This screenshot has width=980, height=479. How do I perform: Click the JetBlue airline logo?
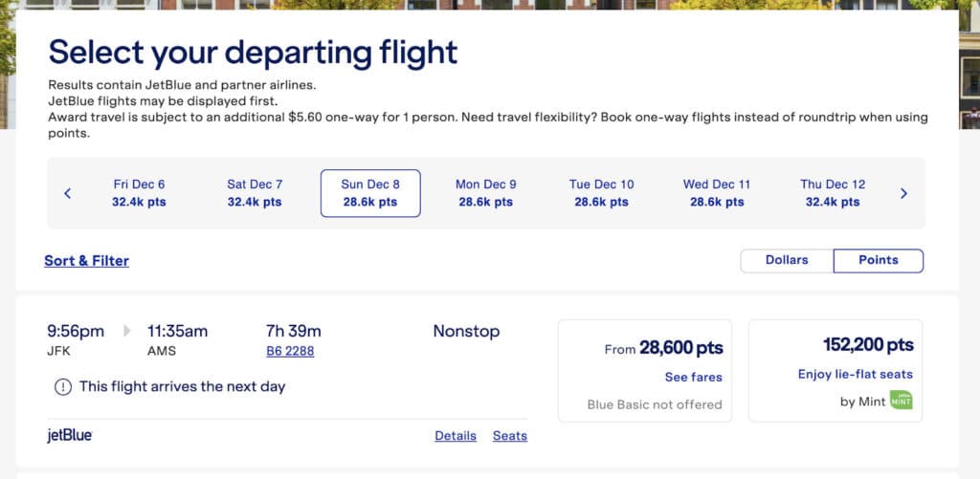pyautogui.click(x=70, y=435)
